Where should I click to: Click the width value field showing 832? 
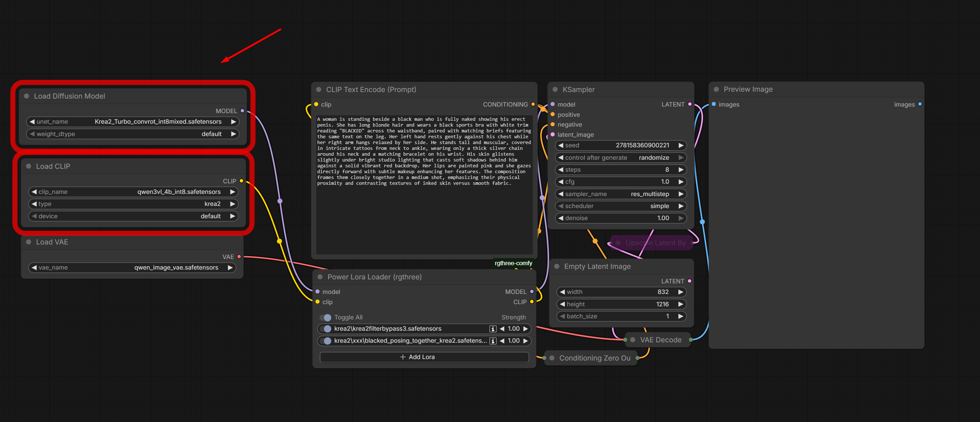pyautogui.click(x=622, y=292)
